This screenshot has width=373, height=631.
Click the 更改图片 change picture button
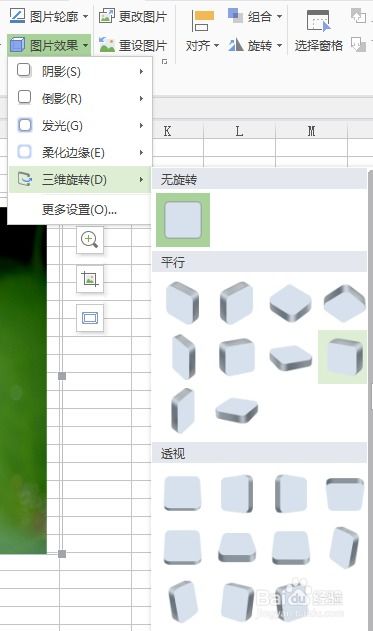[133, 16]
